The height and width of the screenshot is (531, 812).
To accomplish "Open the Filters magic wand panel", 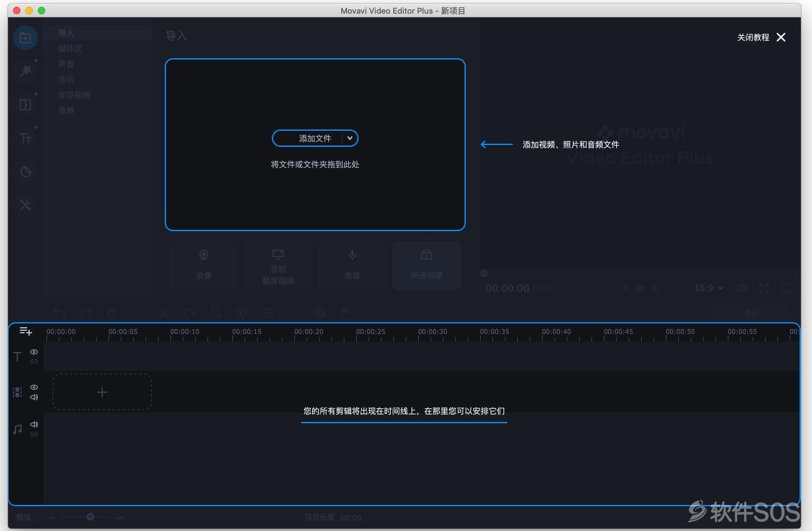I will tap(25, 71).
